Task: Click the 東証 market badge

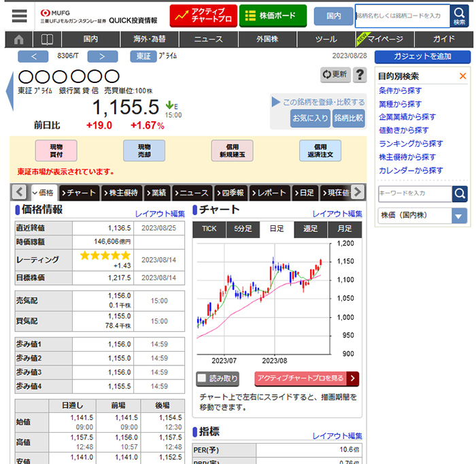Action: click(x=143, y=56)
